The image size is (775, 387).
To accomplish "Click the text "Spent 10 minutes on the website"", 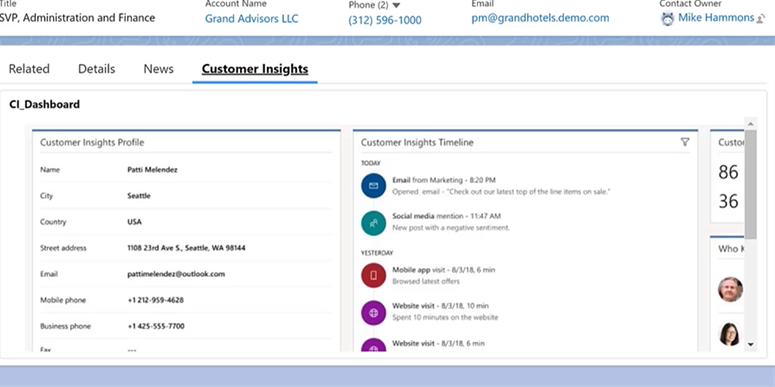I will pyautogui.click(x=445, y=317).
